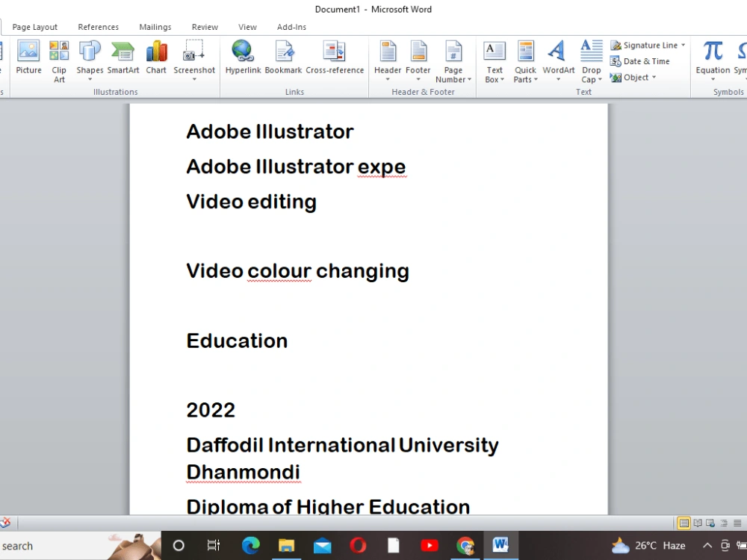Screen dimensions: 747x560
Task: Open the white document icon on taskbar
Action: [x=394, y=545]
